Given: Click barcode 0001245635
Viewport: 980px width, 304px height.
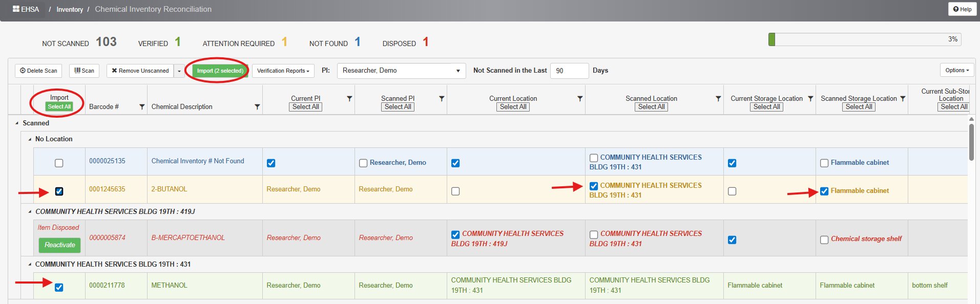Looking at the screenshot, I should (107, 189).
